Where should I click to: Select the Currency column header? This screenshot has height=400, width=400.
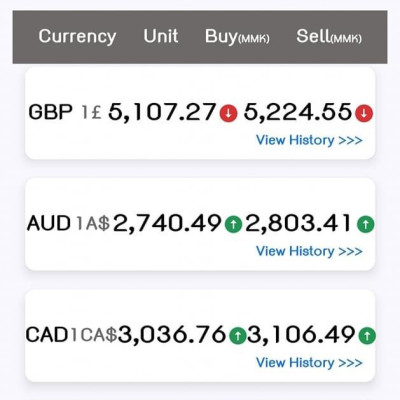tap(77, 37)
